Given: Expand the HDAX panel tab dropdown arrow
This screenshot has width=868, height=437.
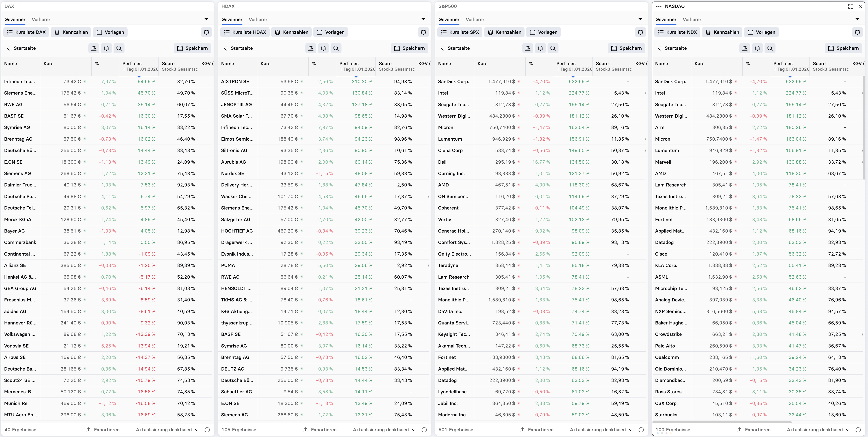Looking at the screenshot, I should click(x=423, y=19).
